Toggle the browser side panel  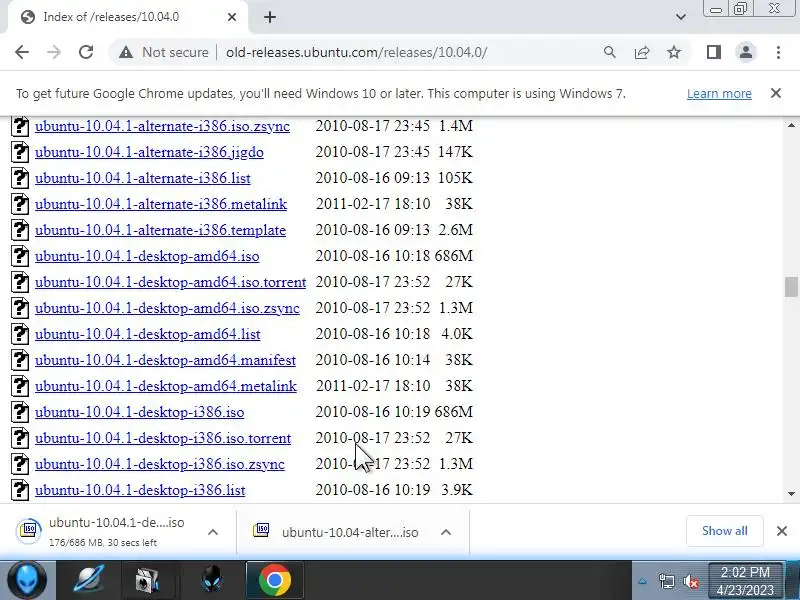click(714, 52)
